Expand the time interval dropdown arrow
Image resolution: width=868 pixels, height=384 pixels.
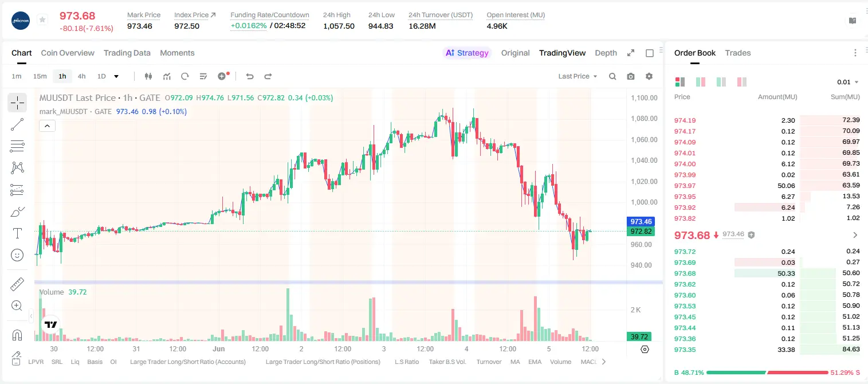point(116,76)
